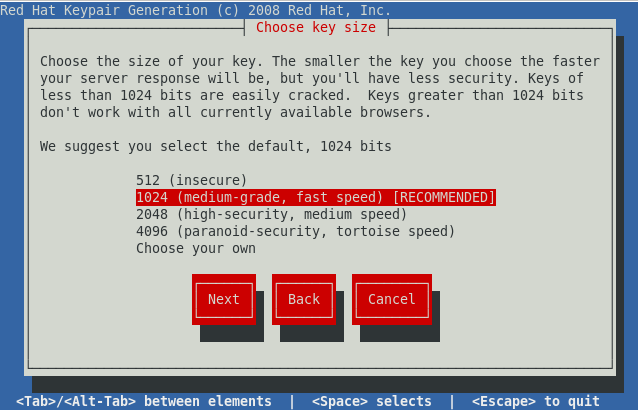Click the Next button

(224, 299)
